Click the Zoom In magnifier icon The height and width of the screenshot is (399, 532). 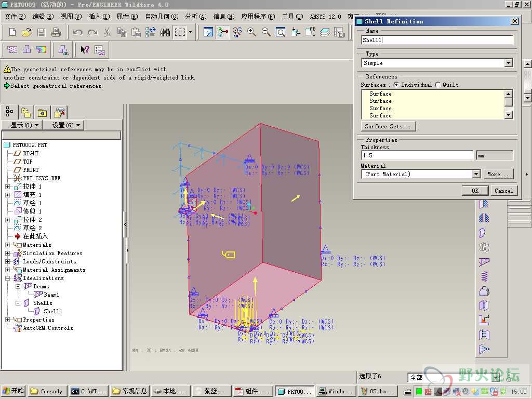pyautogui.click(x=252, y=32)
